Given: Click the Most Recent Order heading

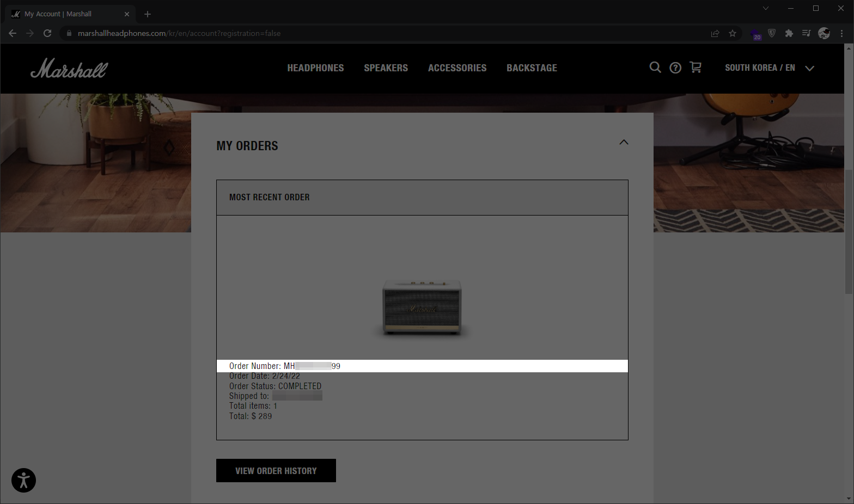Looking at the screenshot, I should point(269,197).
